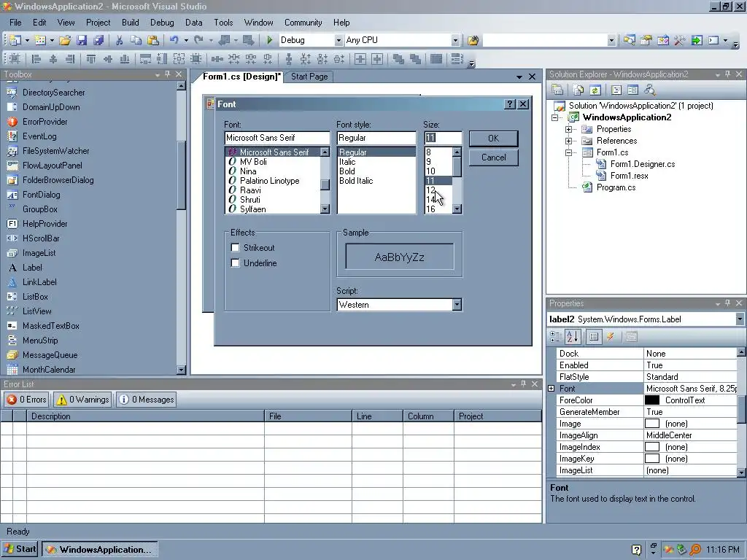Select FontDialog in the Toolbox
Image resolution: width=747 pixels, height=560 pixels.
[x=41, y=195]
